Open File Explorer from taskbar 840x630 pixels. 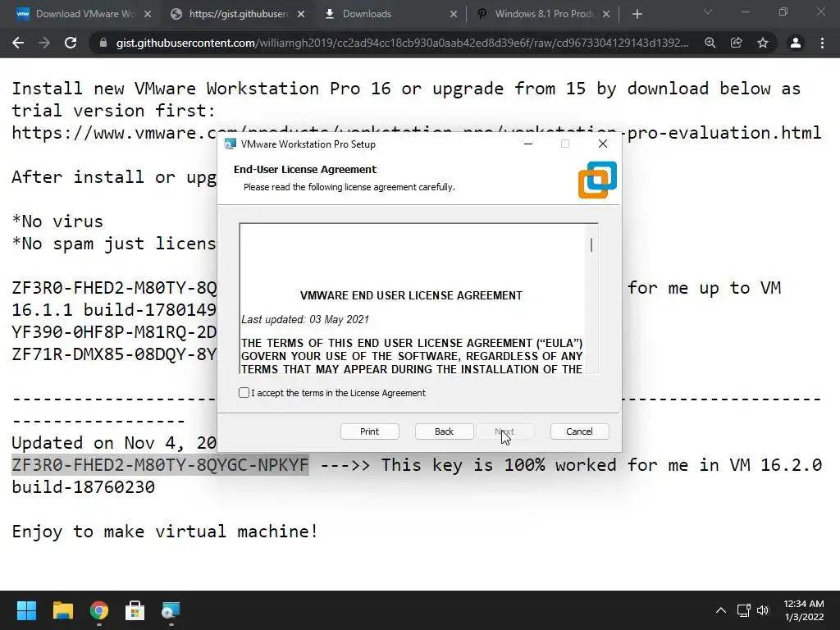point(62,610)
